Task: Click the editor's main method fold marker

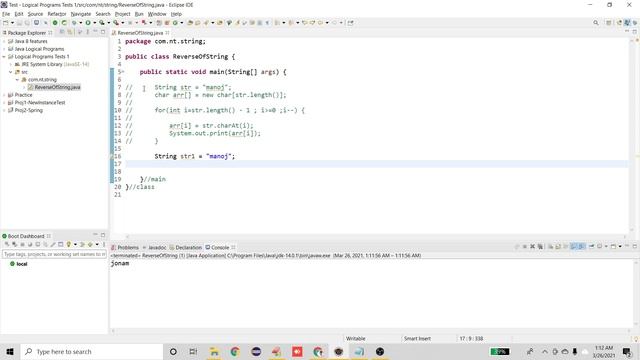Action: [123, 72]
